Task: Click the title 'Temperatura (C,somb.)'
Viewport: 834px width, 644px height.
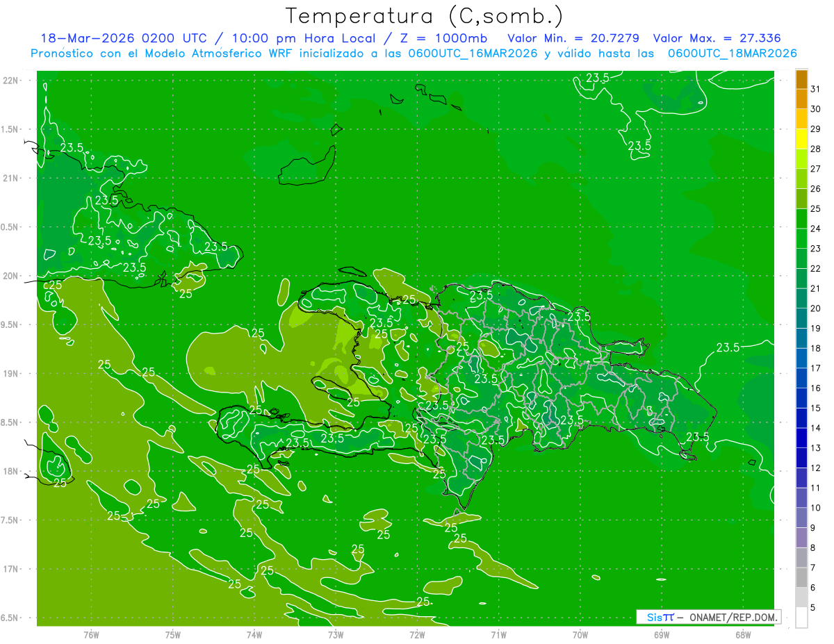Action: tap(425, 16)
